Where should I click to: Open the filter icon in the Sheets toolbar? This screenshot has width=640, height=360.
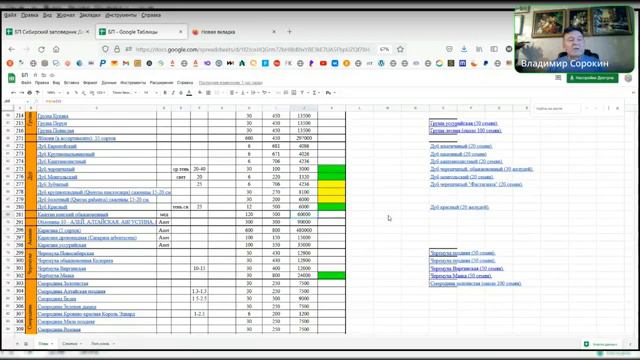tap(302, 93)
